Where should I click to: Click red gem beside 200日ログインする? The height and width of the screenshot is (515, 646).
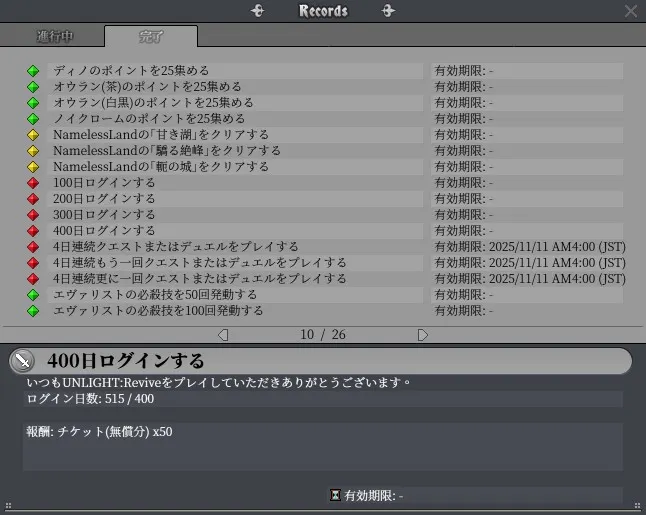tap(33, 199)
